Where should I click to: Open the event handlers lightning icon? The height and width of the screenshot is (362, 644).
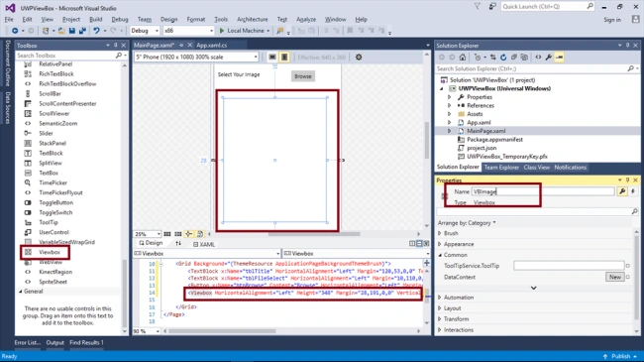pyautogui.click(x=633, y=191)
